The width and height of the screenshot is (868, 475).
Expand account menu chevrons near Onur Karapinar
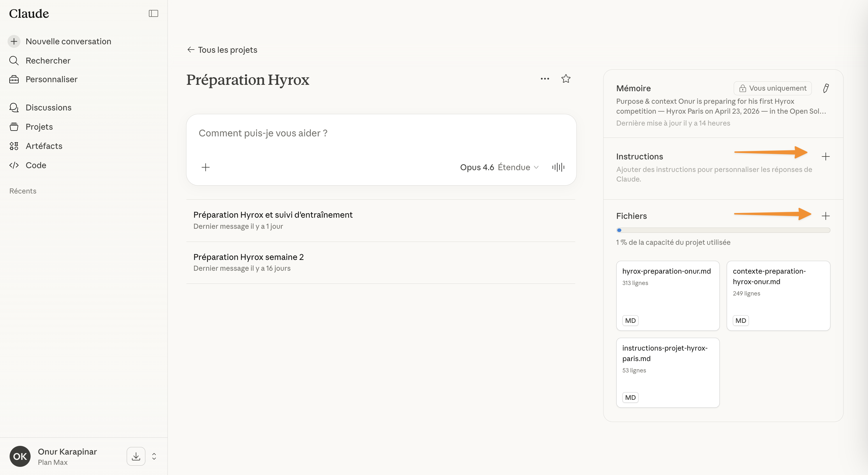[x=154, y=456]
